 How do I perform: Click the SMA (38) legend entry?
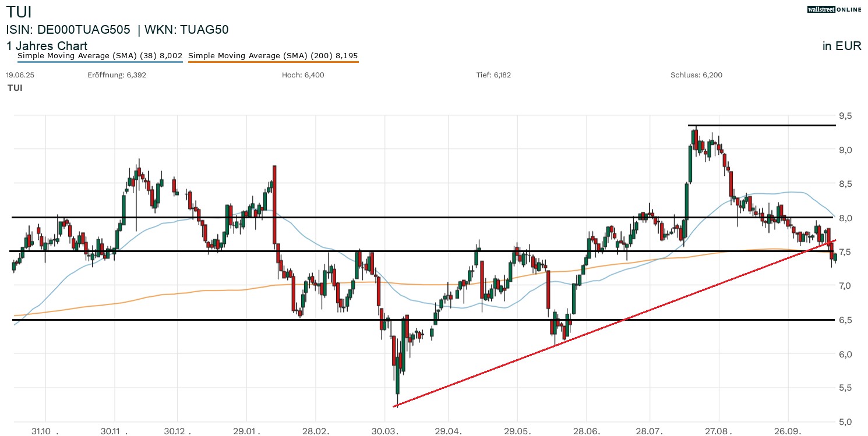click(100, 56)
